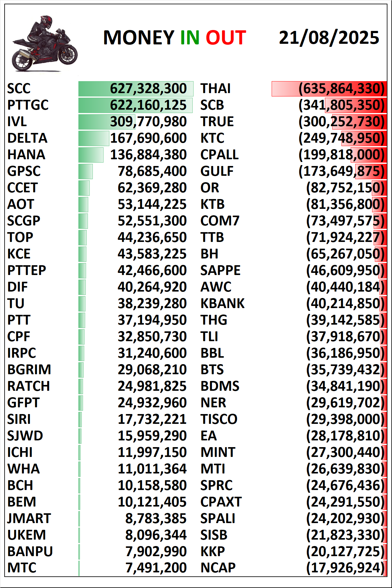392x588 pixels.
Task: Click the SCB outflow value (341,805,350)
Action: [x=341, y=105]
